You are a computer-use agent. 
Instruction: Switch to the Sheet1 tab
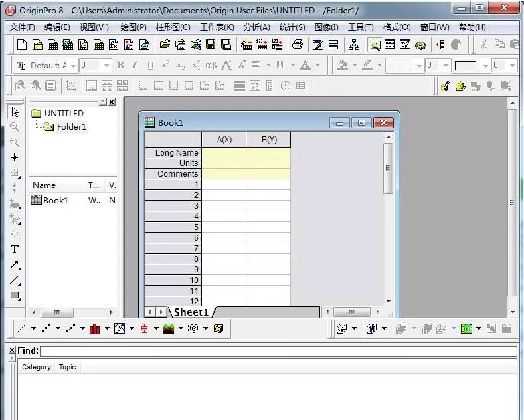tap(191, 312)
